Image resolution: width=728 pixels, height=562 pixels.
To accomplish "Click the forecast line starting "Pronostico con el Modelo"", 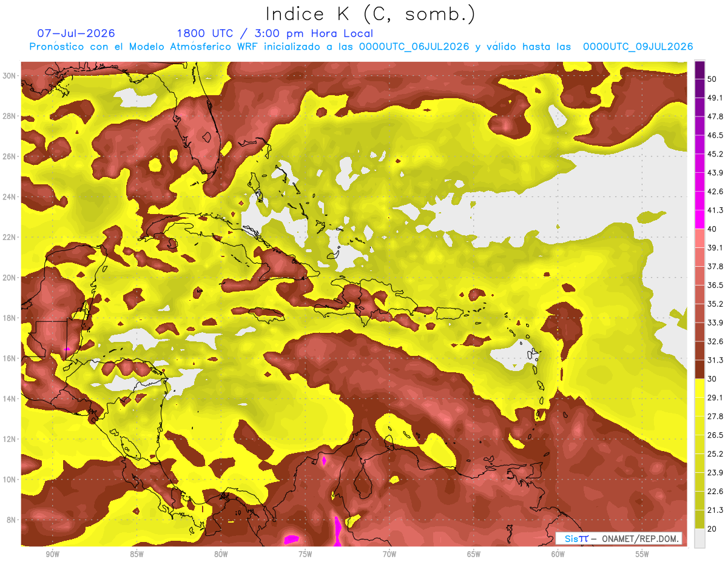I will coord(362,47).
